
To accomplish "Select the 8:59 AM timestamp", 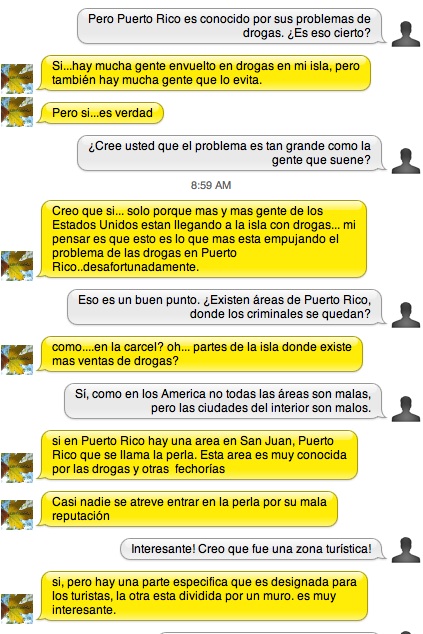I will (211, 185).
